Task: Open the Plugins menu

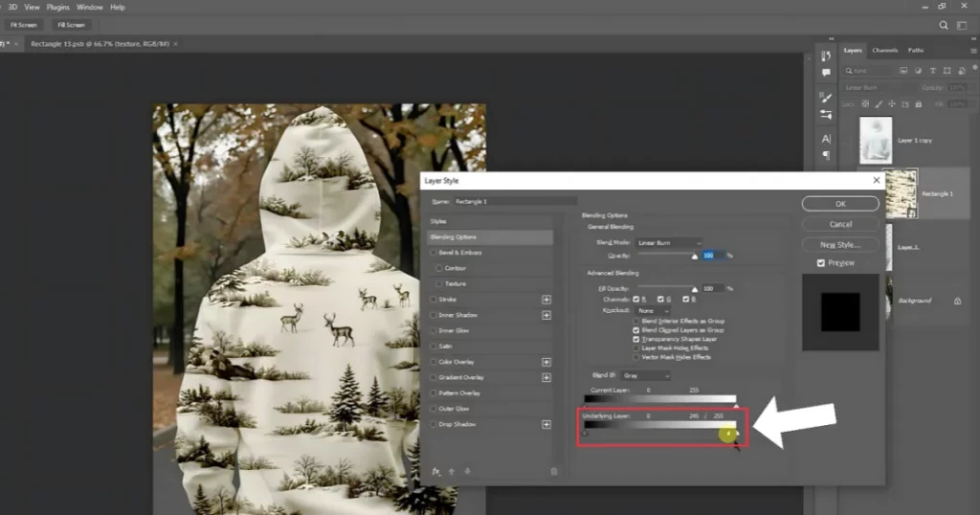Action: pos(57,8)
